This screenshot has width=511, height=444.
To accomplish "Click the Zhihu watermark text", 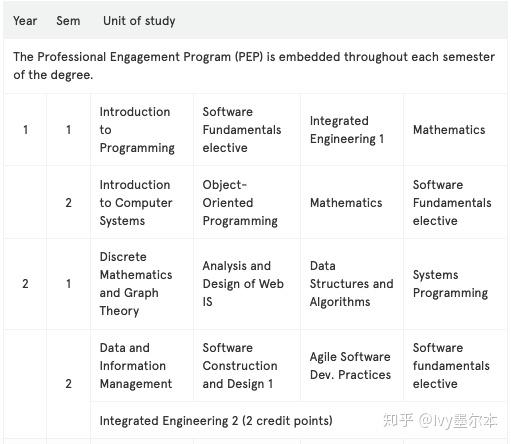I will coord(440,421).
